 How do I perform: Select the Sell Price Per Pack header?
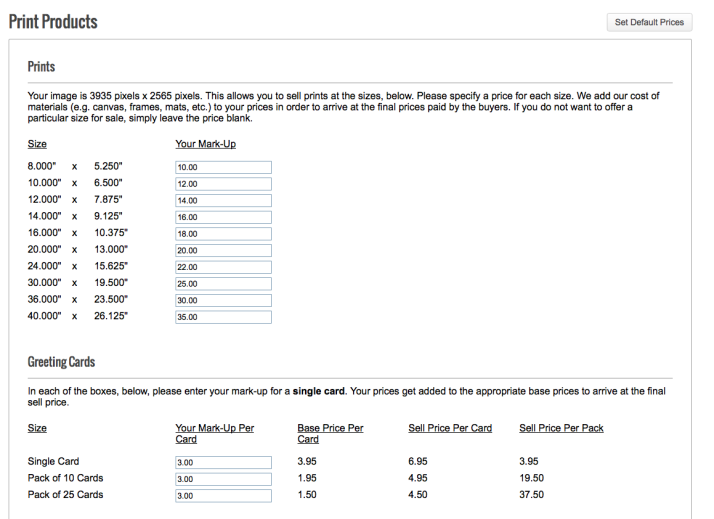point(561,428)
